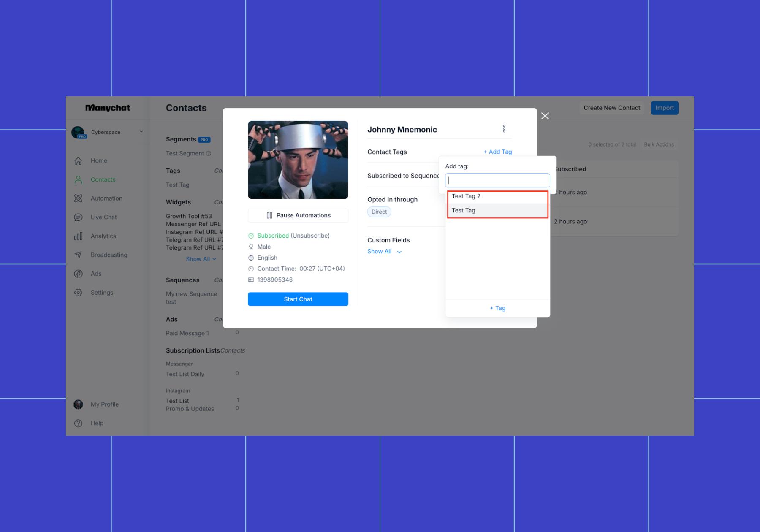This screenshot has width=760, height=532.
Task: Open the Analytics bar chart icon
Action: click(78, 236)
